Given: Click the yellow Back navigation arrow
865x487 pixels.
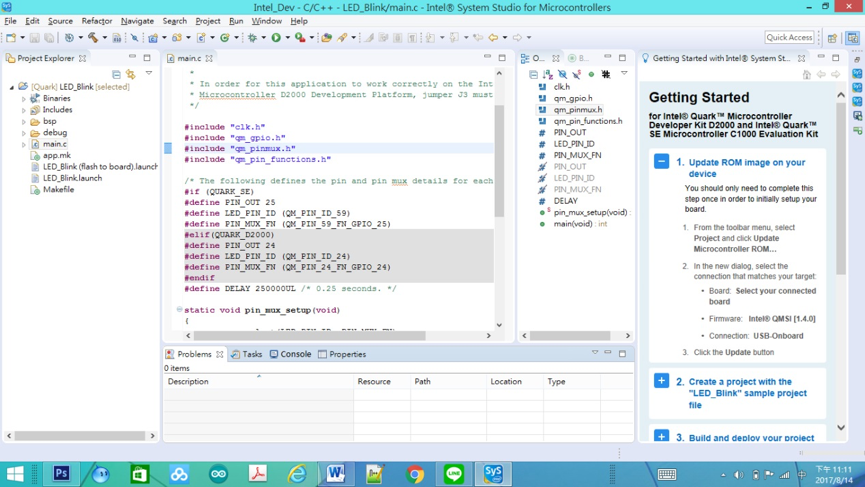Looking at the screenshot, I should 493,38.
